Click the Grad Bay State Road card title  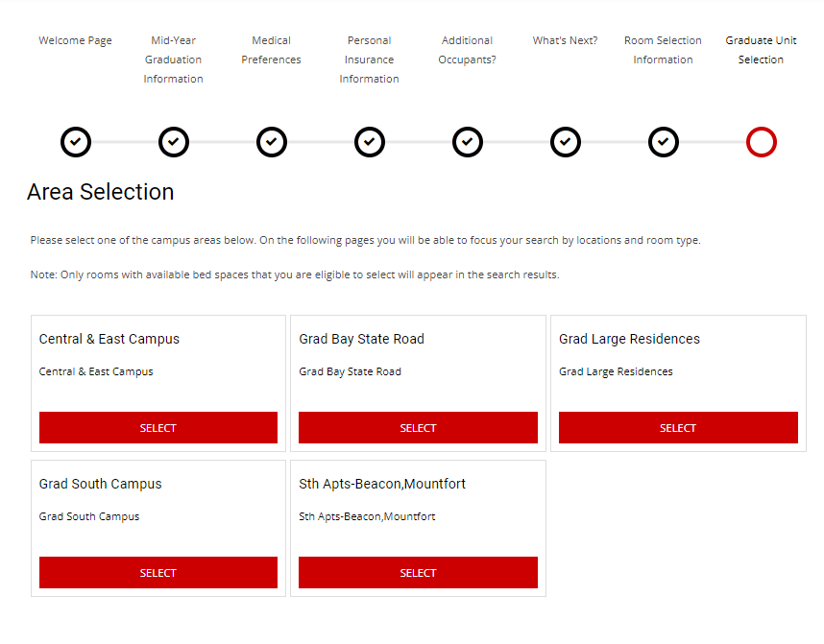tap(361, 339)
